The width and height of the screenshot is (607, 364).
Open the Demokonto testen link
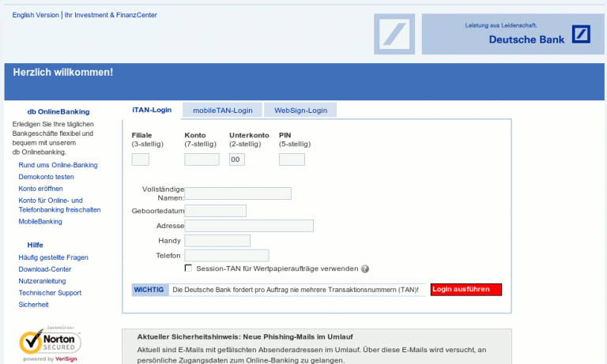(46, 177)
